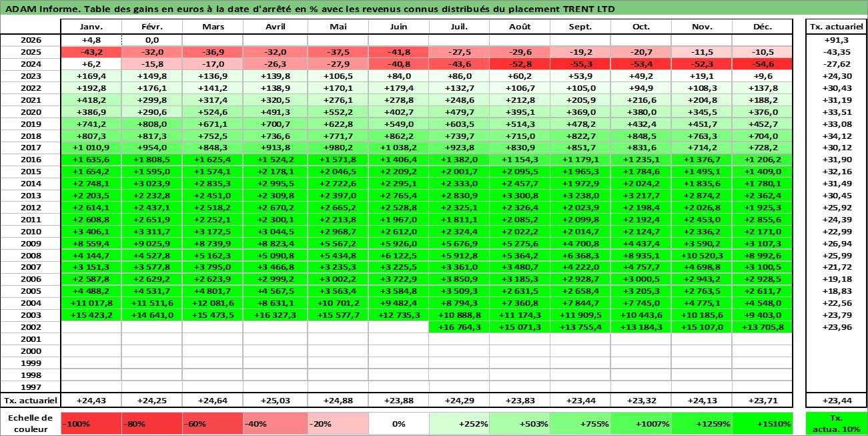Click the 2008 year row label
Viewport: 868px width, 436px height.
[30, 256]
